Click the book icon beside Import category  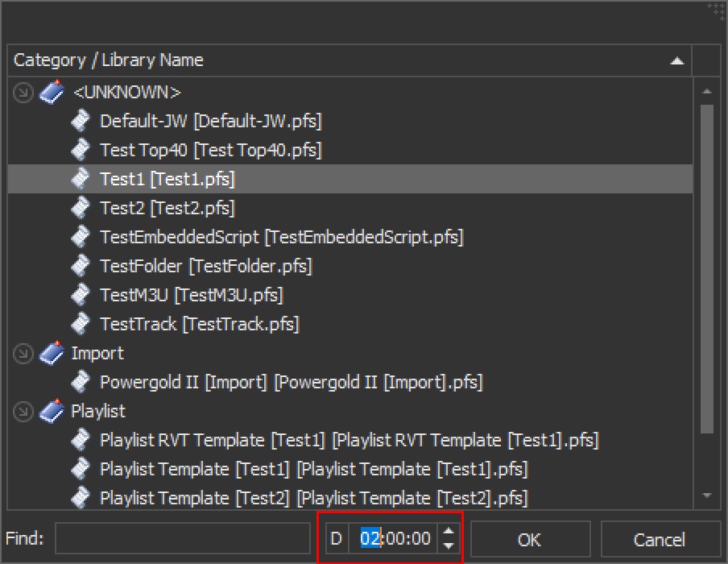(52, 353)
